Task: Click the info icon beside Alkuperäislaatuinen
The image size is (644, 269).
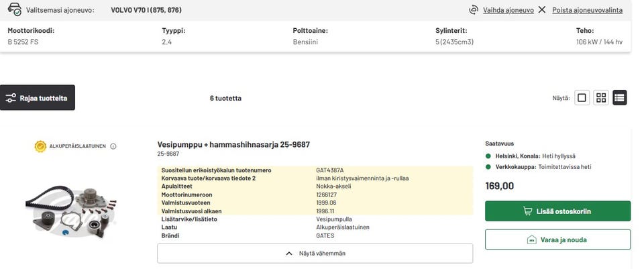Action: point(113,146)
